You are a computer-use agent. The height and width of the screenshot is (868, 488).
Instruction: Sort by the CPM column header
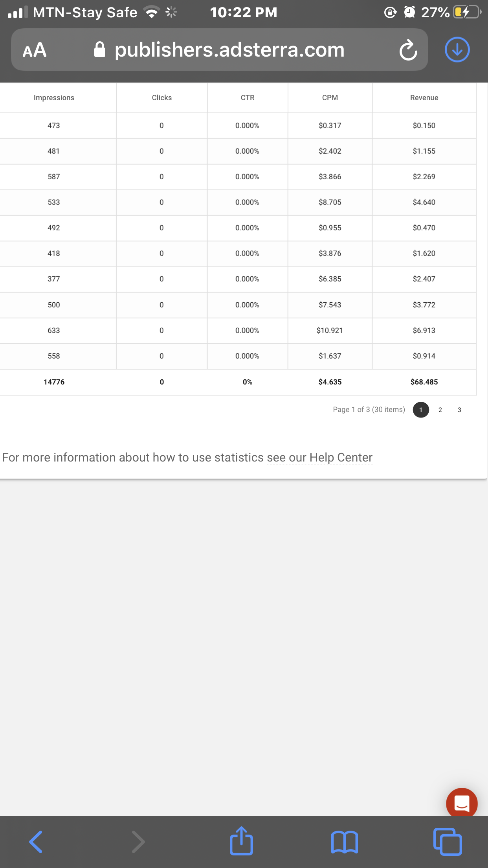pyautogui.click(x=330, y=98)
